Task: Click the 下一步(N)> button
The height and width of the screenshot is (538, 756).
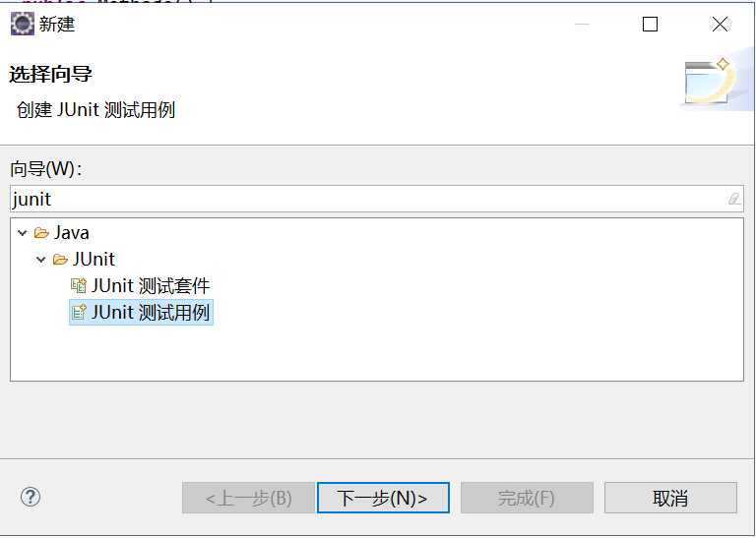Action: point(383,498)
